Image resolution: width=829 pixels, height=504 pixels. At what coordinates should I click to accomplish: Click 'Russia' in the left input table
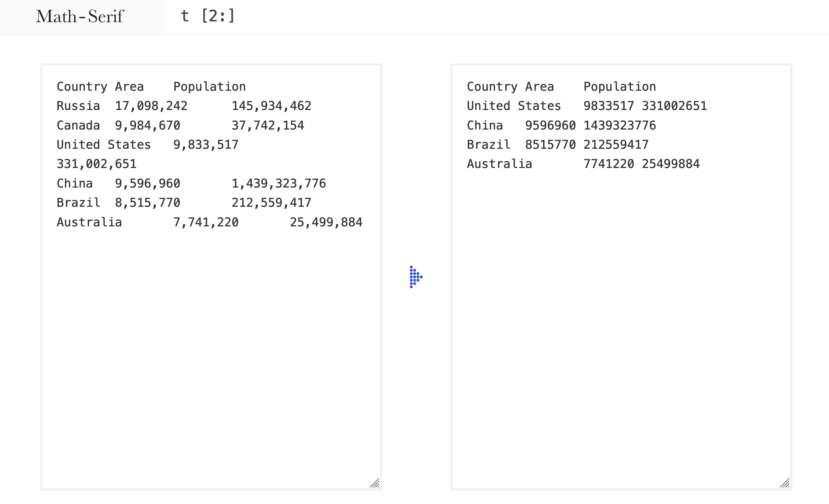coord(78,106)
